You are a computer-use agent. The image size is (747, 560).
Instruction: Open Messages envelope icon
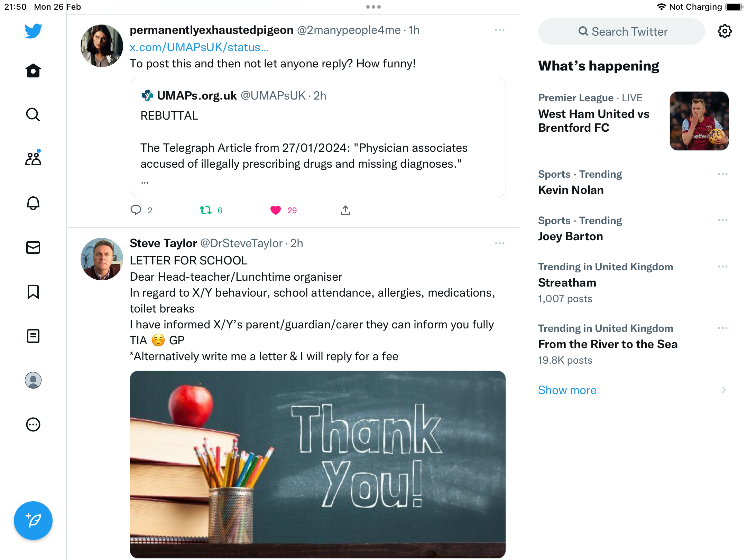pos(33,248)
